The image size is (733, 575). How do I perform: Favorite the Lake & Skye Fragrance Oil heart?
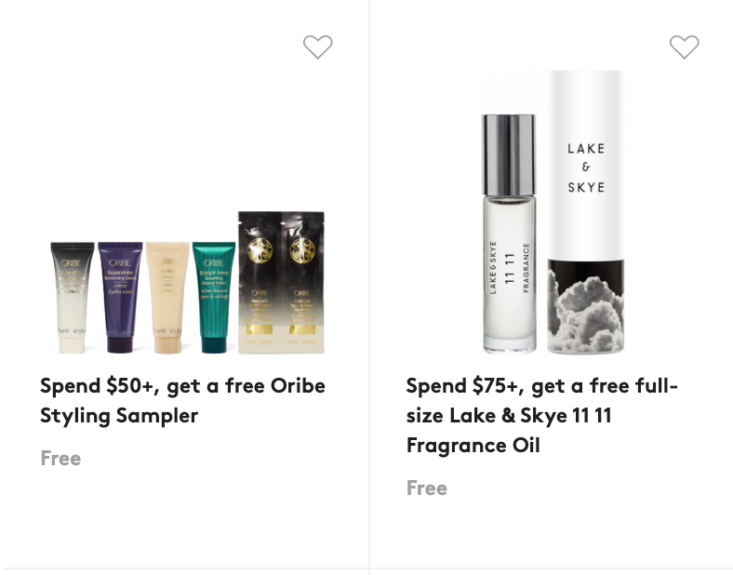(684, 47)
